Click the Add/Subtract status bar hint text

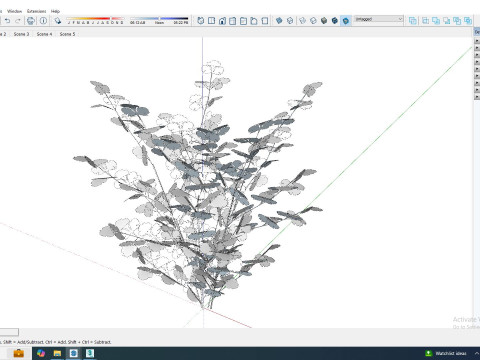(56, 342)
